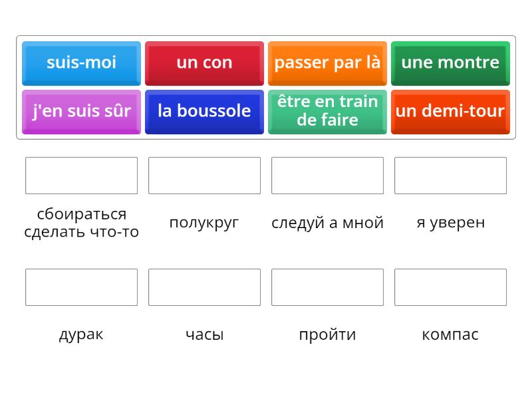Choose the dark blue 'la boussole' tile
532x399 pixels.
click(204, 111)
